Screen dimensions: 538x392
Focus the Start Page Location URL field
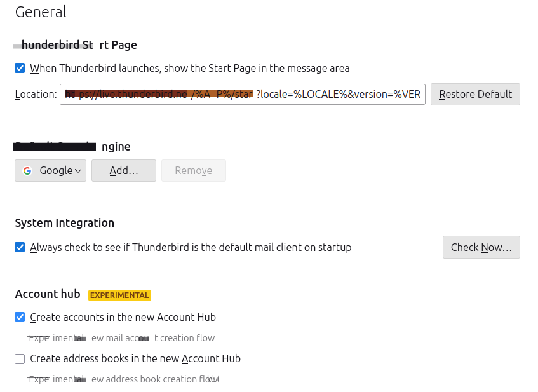tap(243, 95)
